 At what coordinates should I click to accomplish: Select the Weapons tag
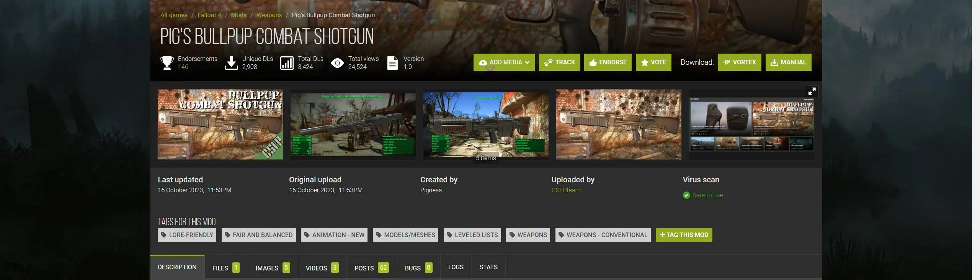point(528,235)
